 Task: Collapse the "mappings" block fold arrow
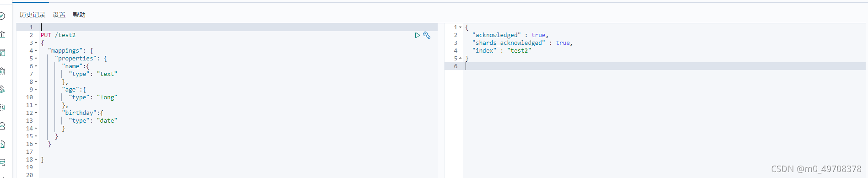(x=36, y=51)
